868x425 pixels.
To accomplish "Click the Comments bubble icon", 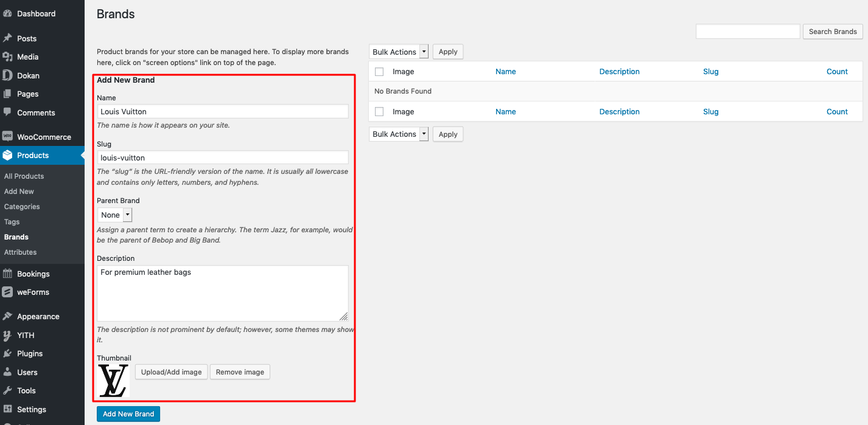I will (7, 112).
